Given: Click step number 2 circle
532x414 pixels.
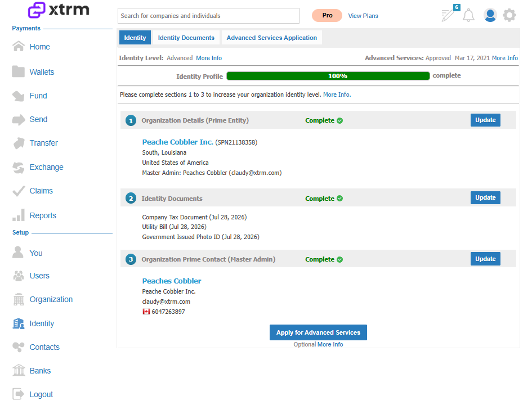Looking at the screenshot, I should coord(131,199).
